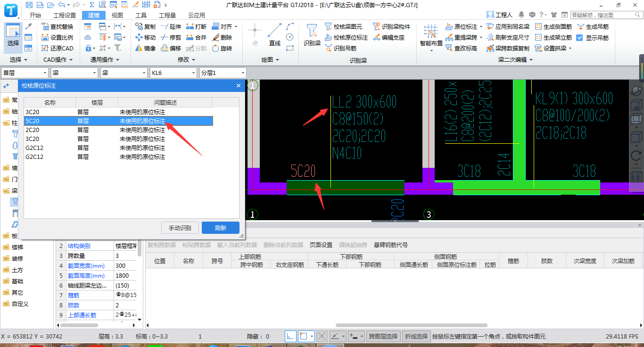Click 刷新支座尺寸 tool
The height and width of the screenshot is (347, 644).
click(508, 37)
